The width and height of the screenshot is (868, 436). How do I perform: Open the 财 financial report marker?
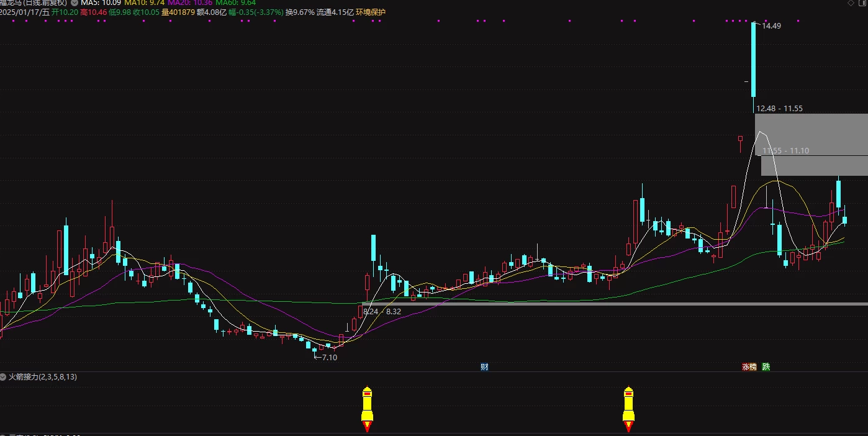(x=484, y=367)
